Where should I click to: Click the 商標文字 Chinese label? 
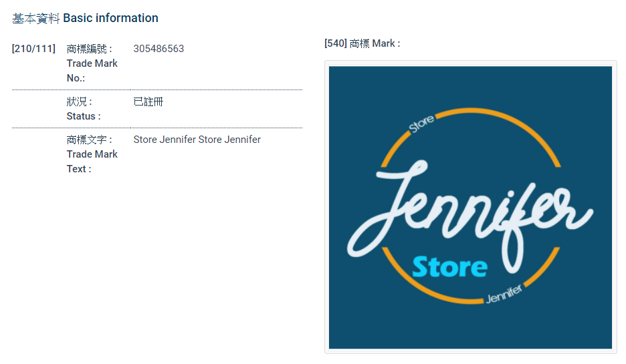point(89,140)
